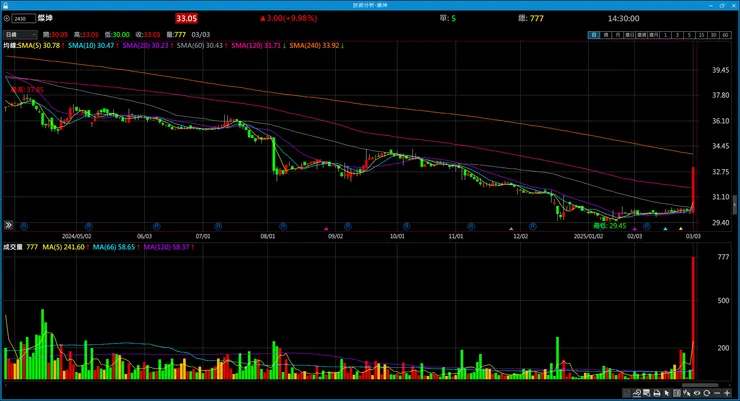The height and width of the screenshot is (401, 740).
Task: Click the magenta triangle marker at 02/03
Action: [634, 229]
